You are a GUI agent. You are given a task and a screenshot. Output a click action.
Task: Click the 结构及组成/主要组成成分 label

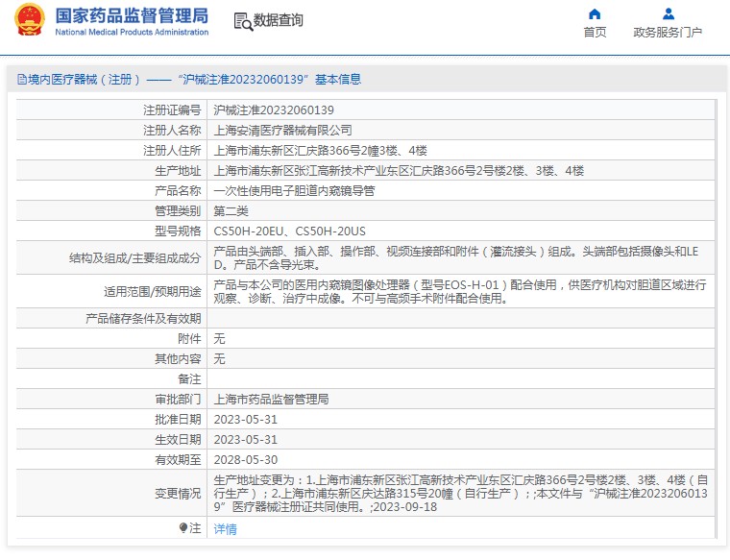click(x=135, y=257)
